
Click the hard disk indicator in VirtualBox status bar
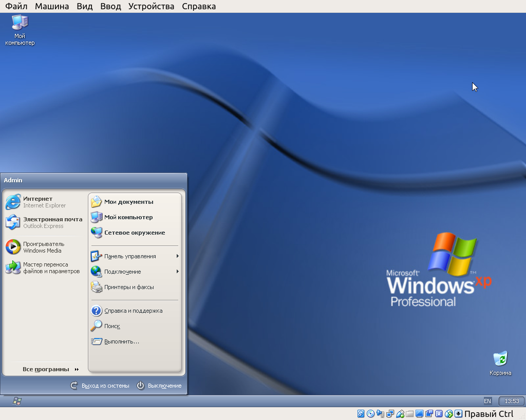(x=361, y=414)
